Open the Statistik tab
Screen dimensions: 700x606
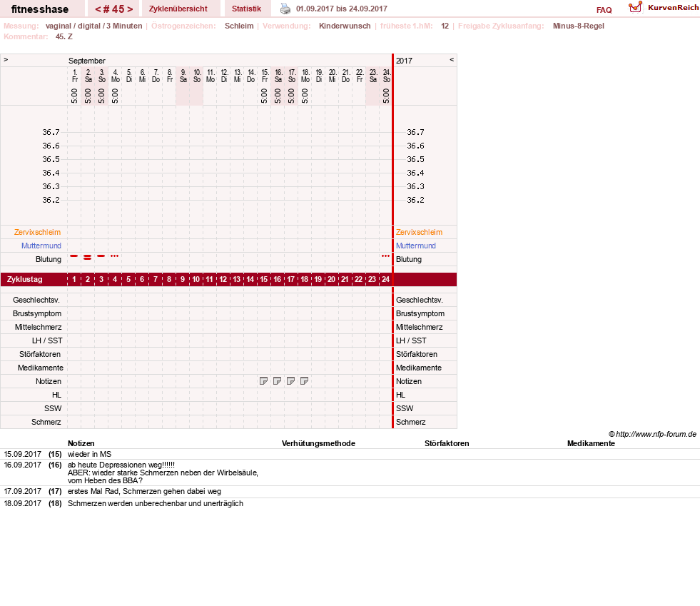246,9
